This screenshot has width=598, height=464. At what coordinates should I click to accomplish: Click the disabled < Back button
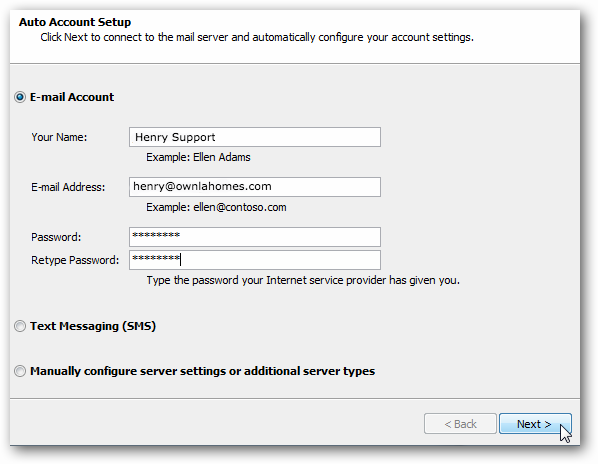point(460,424)
